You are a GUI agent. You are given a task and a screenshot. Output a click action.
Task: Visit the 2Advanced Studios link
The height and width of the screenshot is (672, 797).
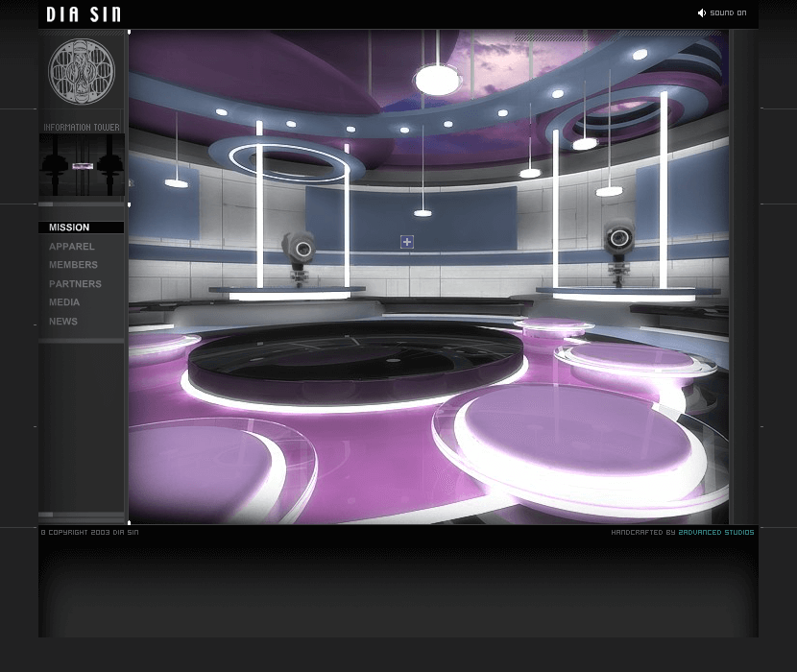pos(716,532)
